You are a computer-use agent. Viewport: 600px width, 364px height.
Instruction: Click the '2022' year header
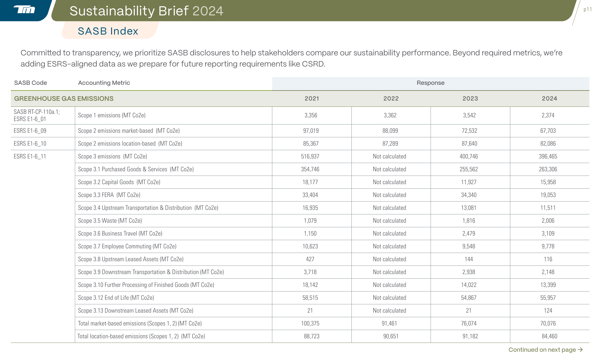click(x=391, y=98)
